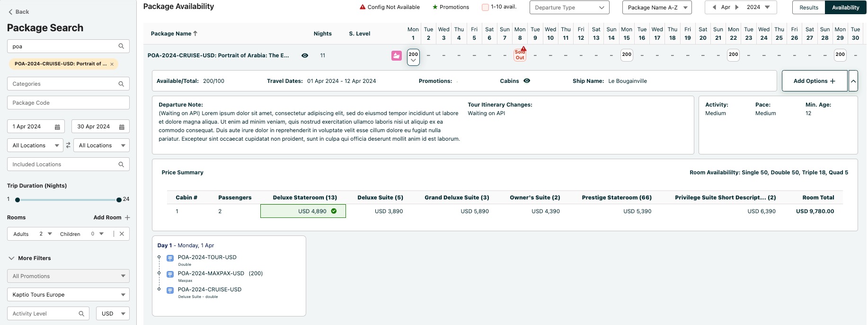Screen dimensions: 868x325
Task: Select the Deluxe Stateroom USD 4,890 price
Action: (303, 211)
